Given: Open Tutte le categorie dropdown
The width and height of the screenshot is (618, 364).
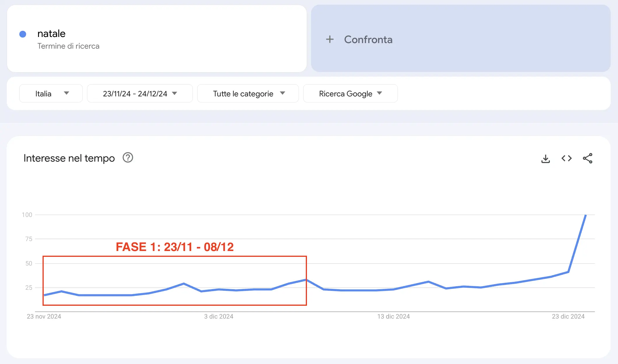Looking at the screenshot, I should click(248, 93).
